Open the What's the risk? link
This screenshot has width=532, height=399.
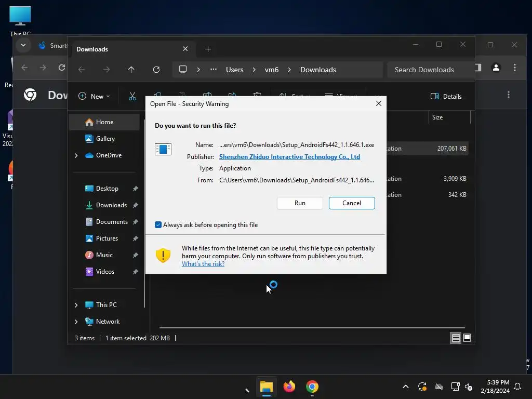(x=203, y=263)
